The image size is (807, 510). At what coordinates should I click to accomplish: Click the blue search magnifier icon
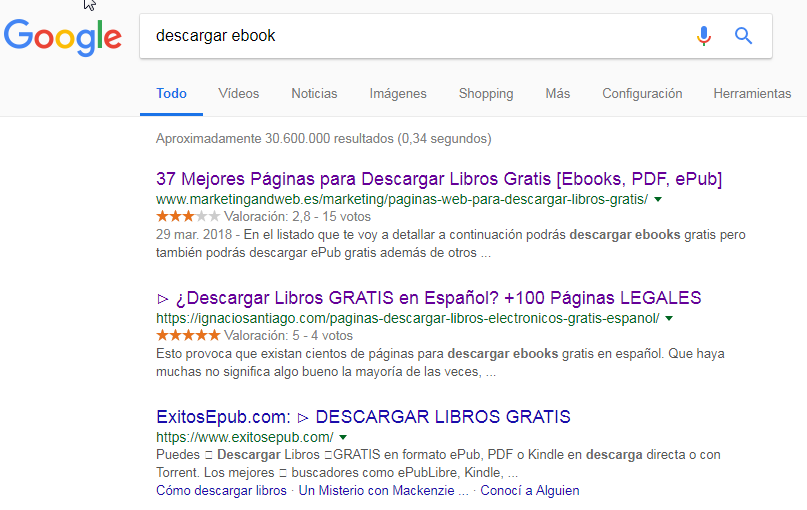[743, 36]
